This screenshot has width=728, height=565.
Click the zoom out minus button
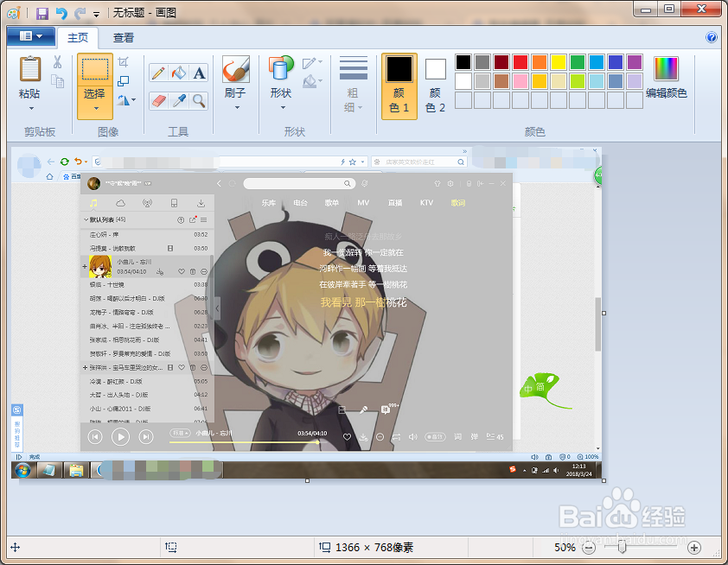coord(589,548)
